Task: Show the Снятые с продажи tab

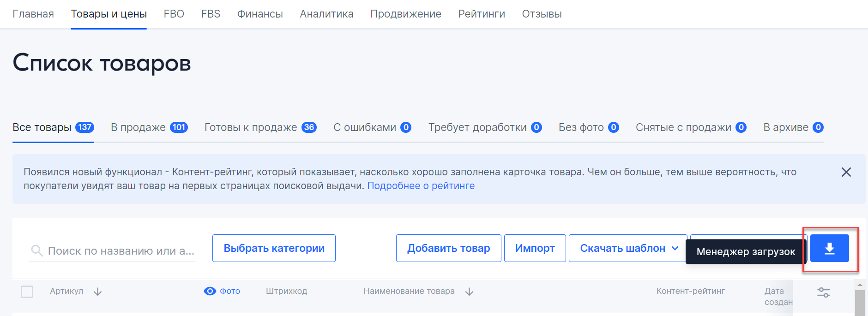Action: [690, 127]
